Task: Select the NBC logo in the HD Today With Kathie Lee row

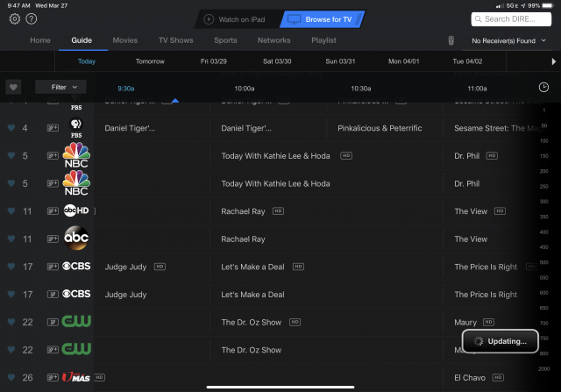Action: 76,155
